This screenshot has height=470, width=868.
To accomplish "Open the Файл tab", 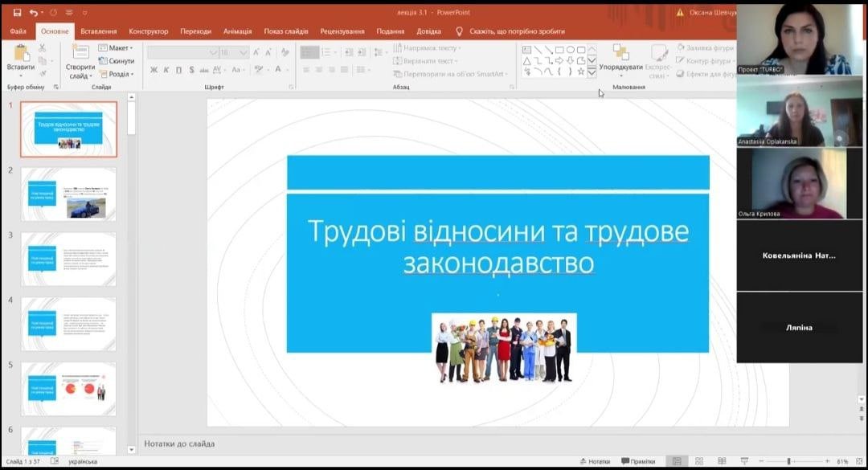I will (18, 31).
